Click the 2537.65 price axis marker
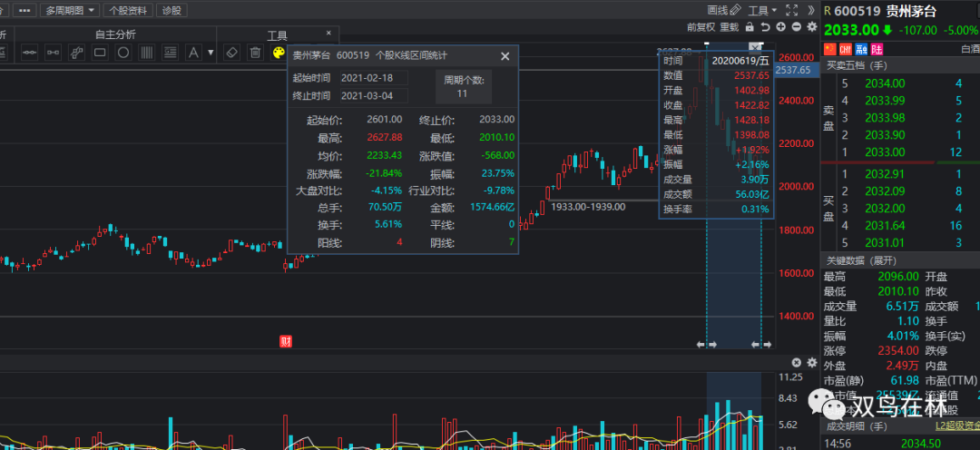 (797, 70)
